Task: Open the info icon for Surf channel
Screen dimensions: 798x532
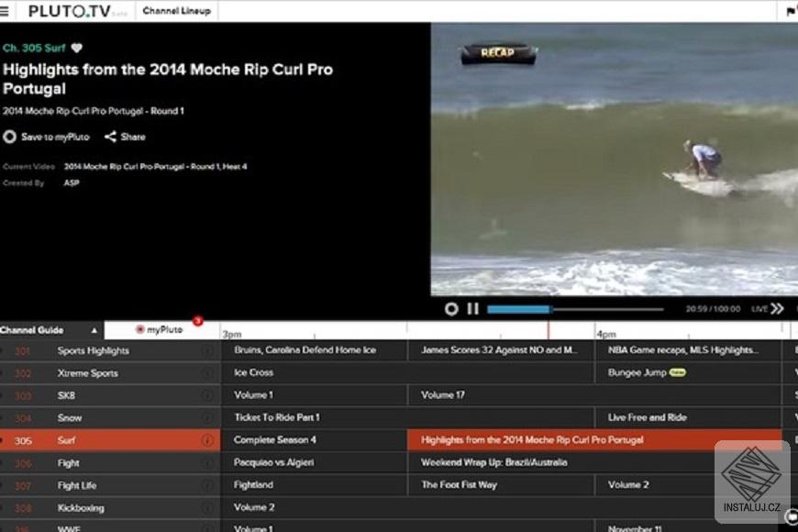Action: click(x=207, y=439)
